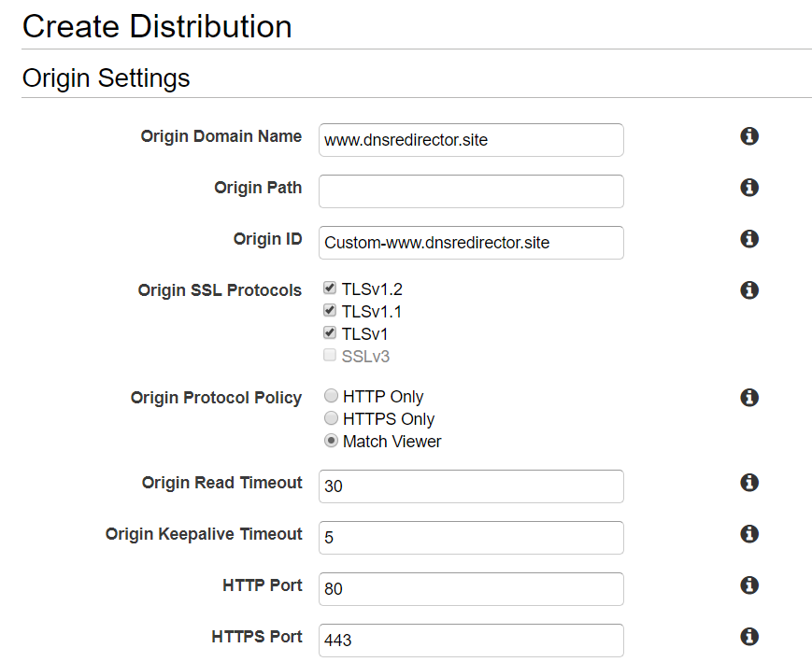Uncheck the TLSv1.2 protocol checkbox
812x662 pixels.
pyautogui.click(x=330, y=289)
